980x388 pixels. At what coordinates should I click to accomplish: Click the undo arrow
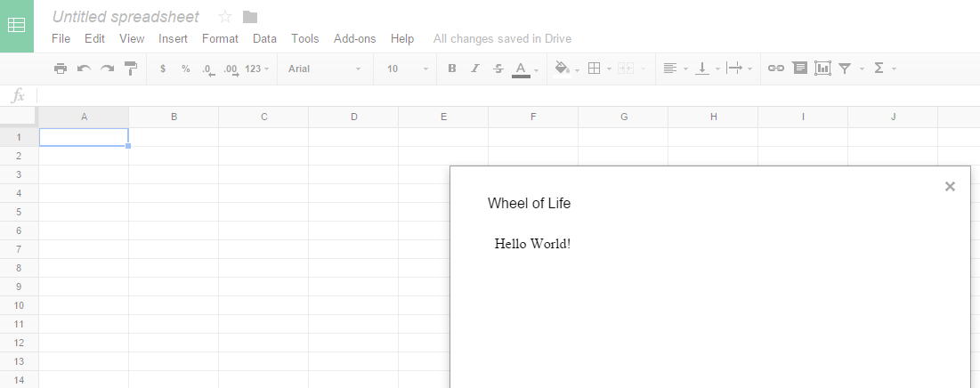[84, 69]
